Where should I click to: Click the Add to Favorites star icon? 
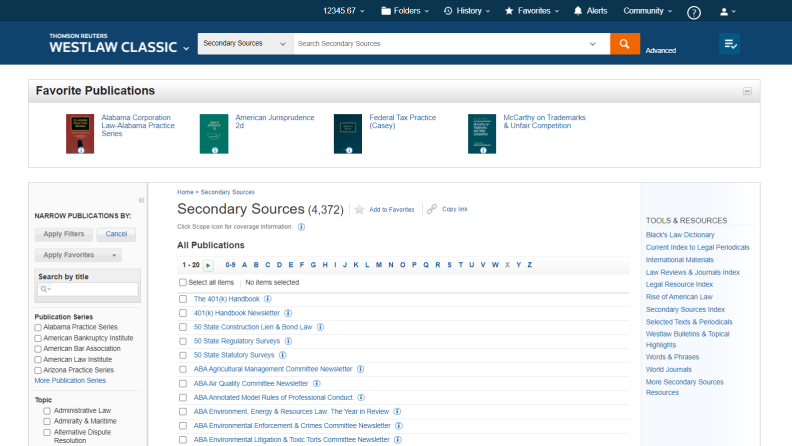[360, 210]
